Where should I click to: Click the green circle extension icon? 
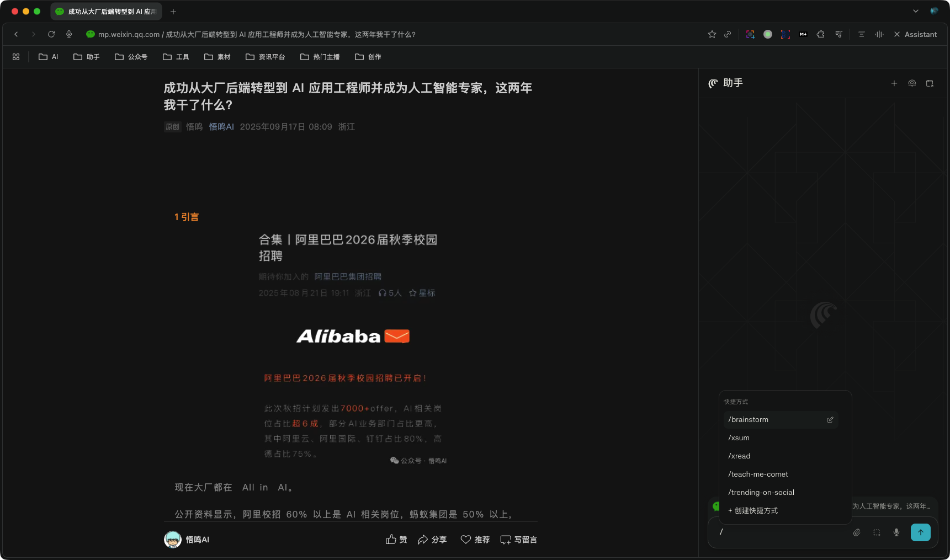tap(768, 34)
